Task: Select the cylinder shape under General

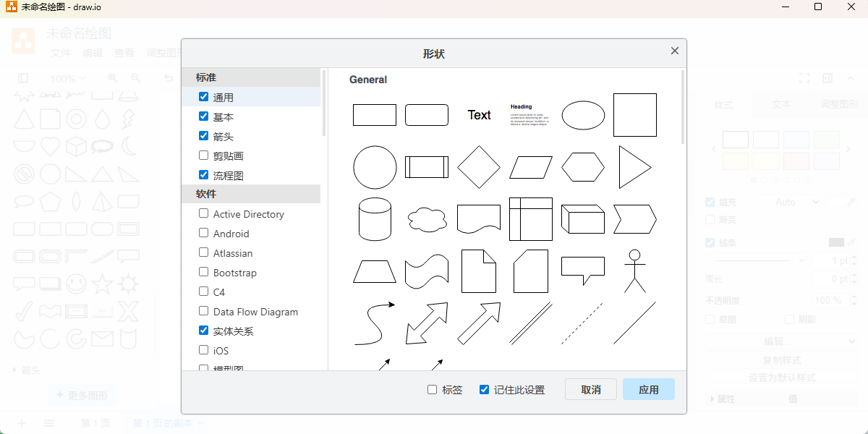Action: (x=375, y=218)
